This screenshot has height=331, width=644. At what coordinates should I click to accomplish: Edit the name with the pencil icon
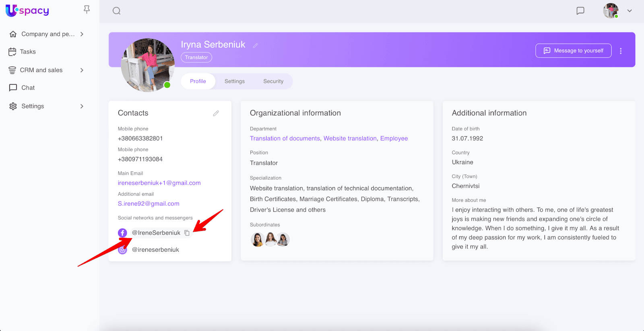[255, 45]
